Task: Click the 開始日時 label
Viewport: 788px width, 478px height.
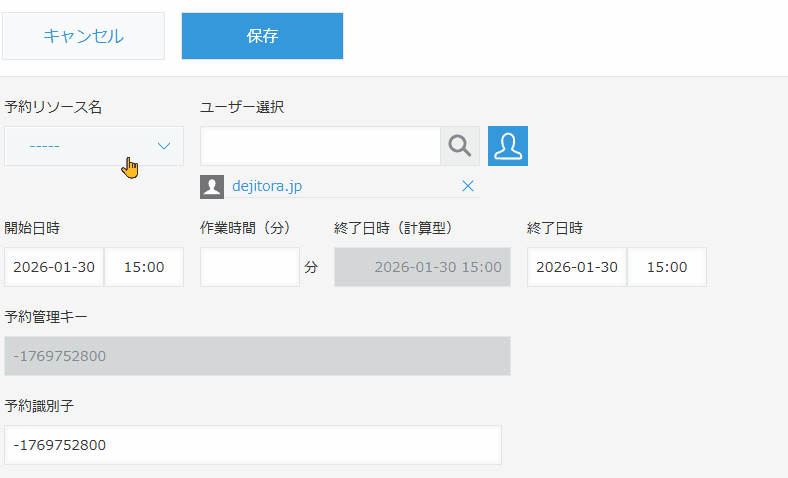Action: coord(32,228)
